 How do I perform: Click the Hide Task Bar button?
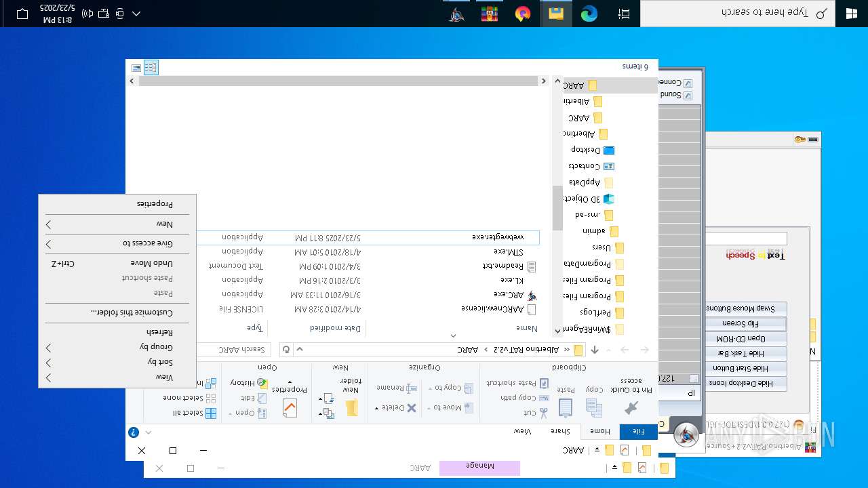tap(745, 353)
